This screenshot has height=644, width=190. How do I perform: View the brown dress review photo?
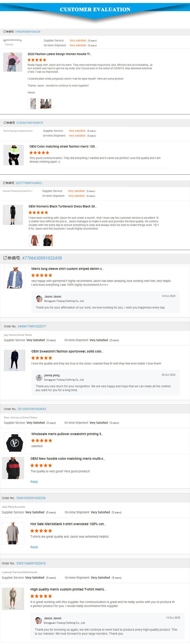(x=34, y=240)
